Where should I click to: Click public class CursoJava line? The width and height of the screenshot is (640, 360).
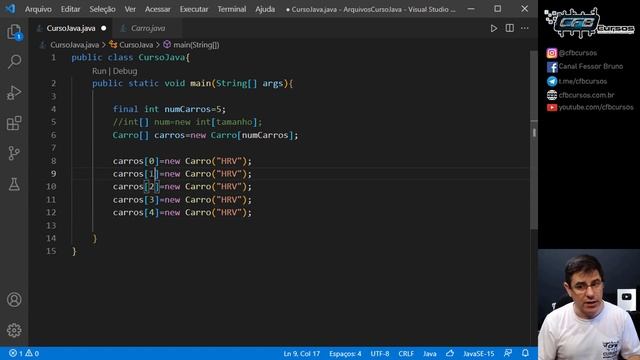pos(131,58)
